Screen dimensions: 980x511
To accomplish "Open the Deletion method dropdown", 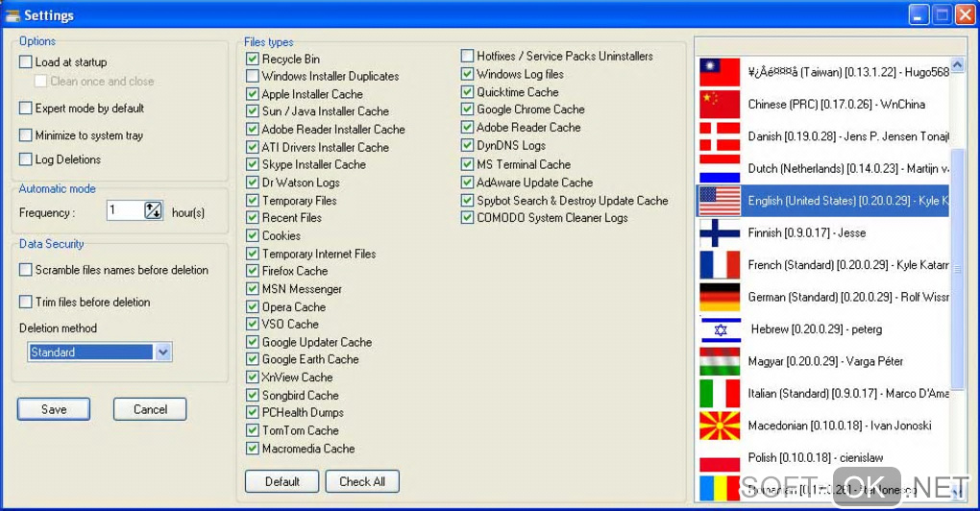I will click(163, 353).
